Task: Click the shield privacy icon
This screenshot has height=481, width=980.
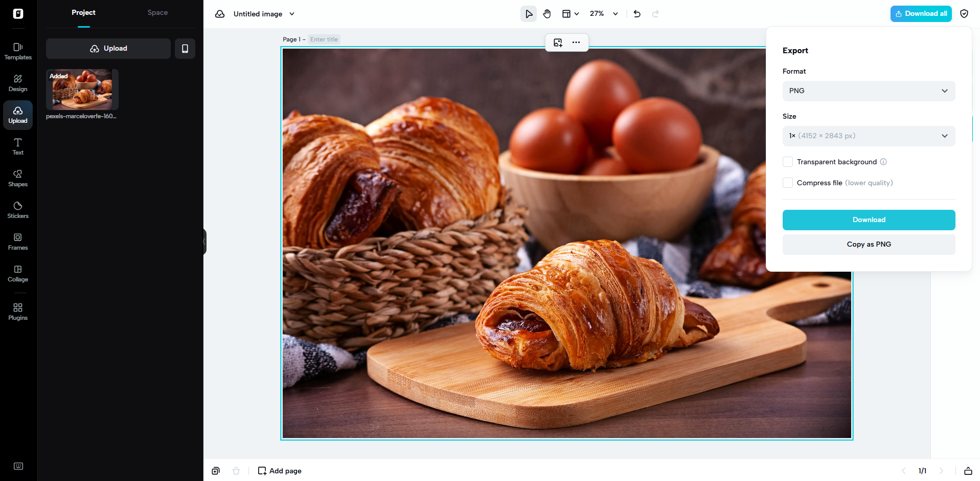Action: 964,14
